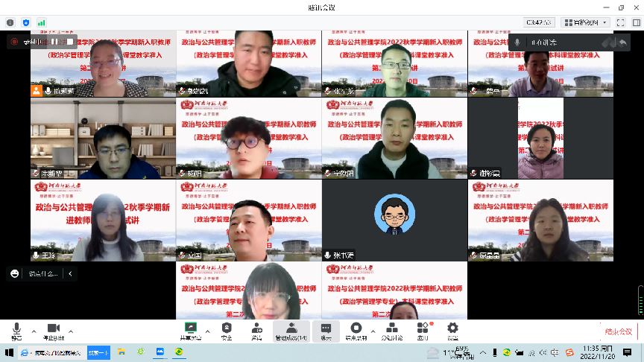Open the chat panel icon

[x=326, y=328]
